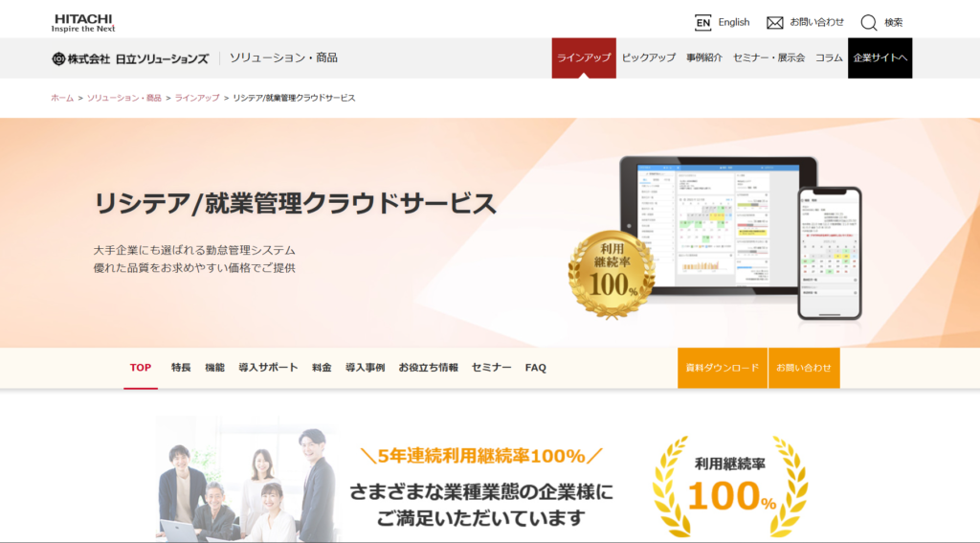
Task: Click the text 優れた品質をお求めやすい価格でご提供
Action: tap(194, 268)
